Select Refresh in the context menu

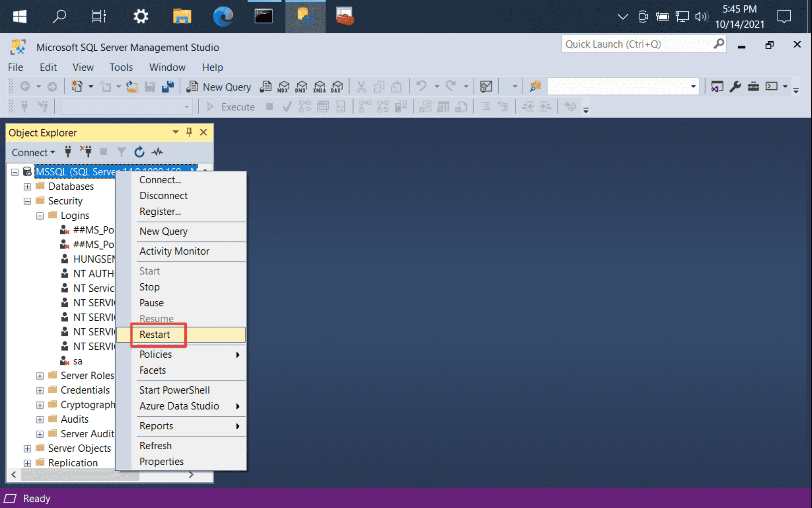click(x=181, y=446)
